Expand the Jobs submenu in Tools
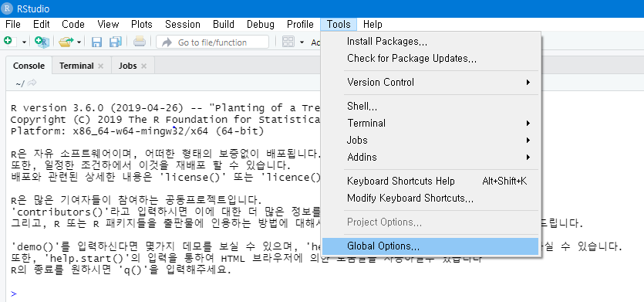The image size is (644, 302). coord(430,141)
